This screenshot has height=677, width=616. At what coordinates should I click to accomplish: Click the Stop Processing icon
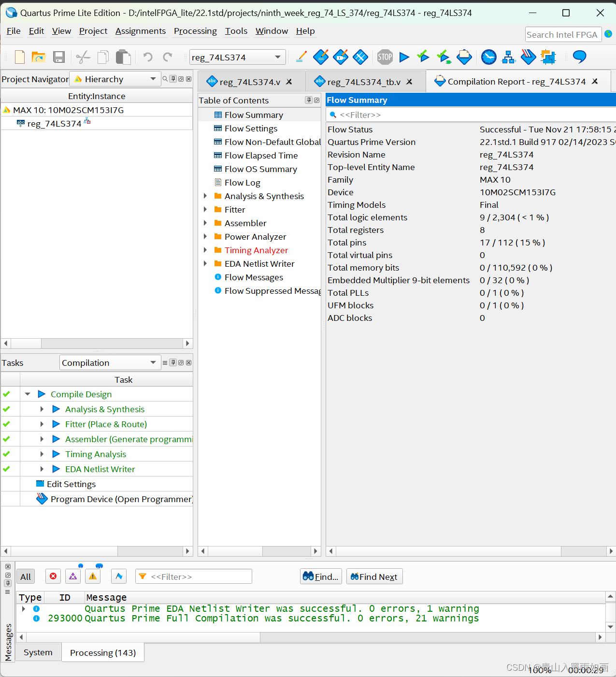tap(385, 57)
